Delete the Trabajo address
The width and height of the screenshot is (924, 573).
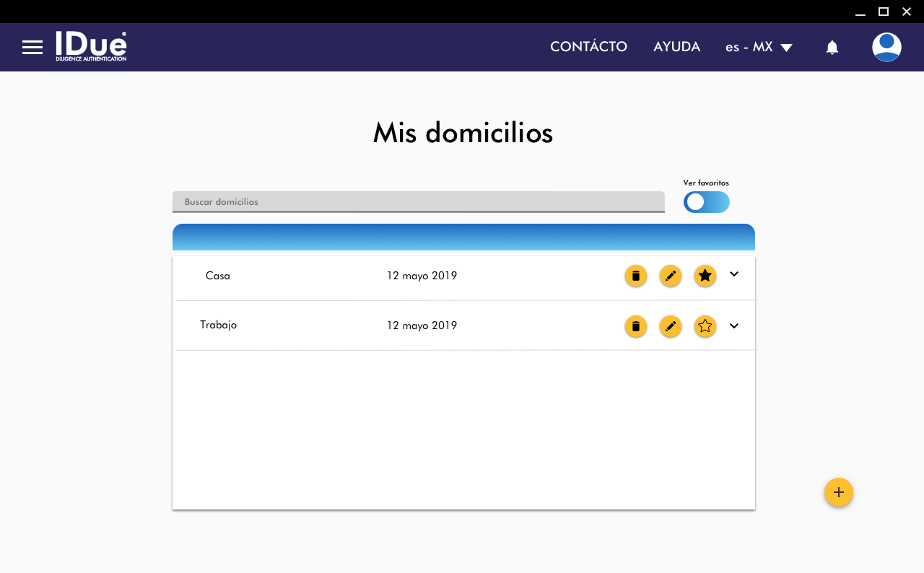coord(636,326)
